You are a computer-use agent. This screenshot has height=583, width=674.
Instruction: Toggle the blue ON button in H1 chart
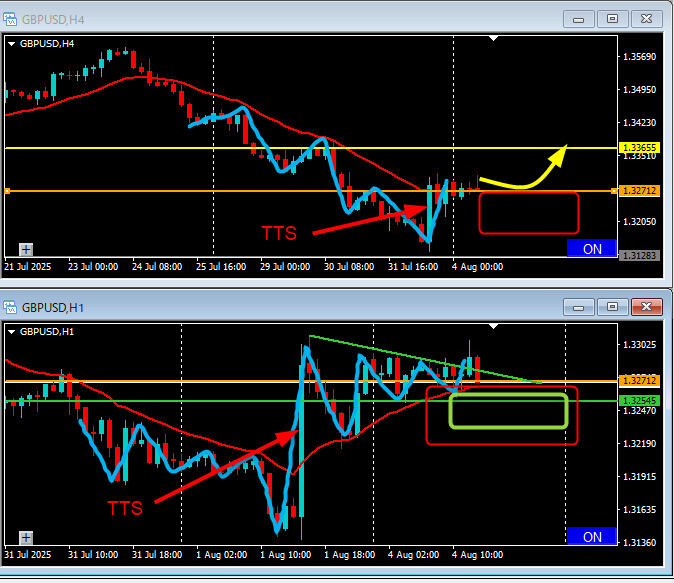coord(592,537)
